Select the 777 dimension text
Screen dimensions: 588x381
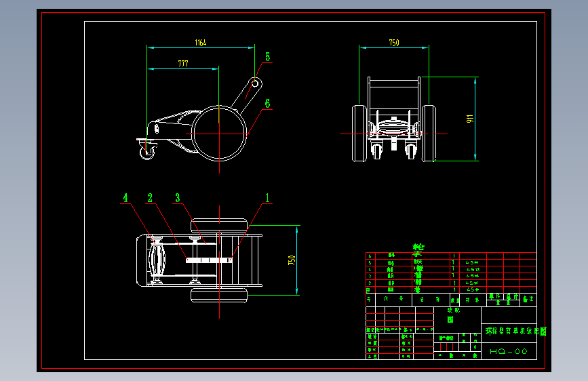click(x=183, y=63)
